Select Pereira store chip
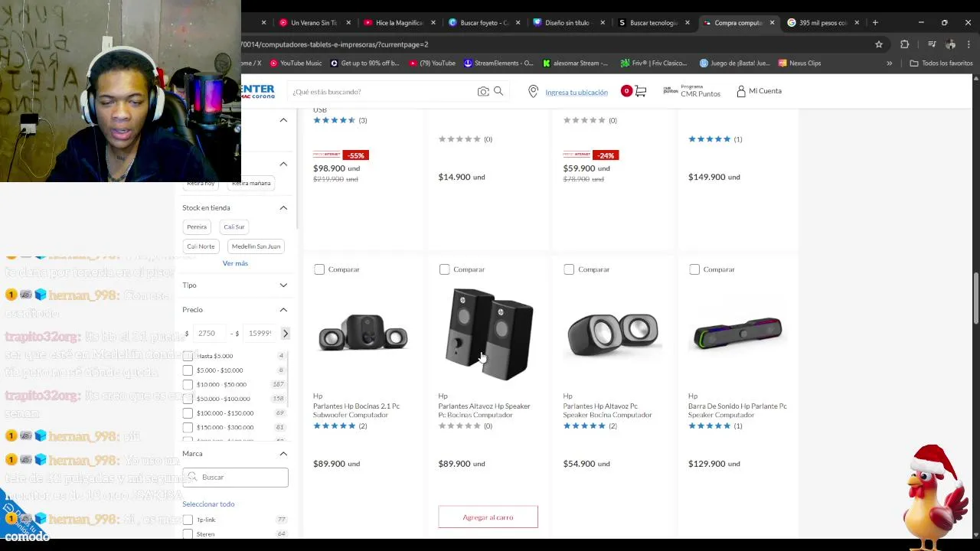This screenshot has width=980, height=551. pyautogui.click(x=197, y=227)
